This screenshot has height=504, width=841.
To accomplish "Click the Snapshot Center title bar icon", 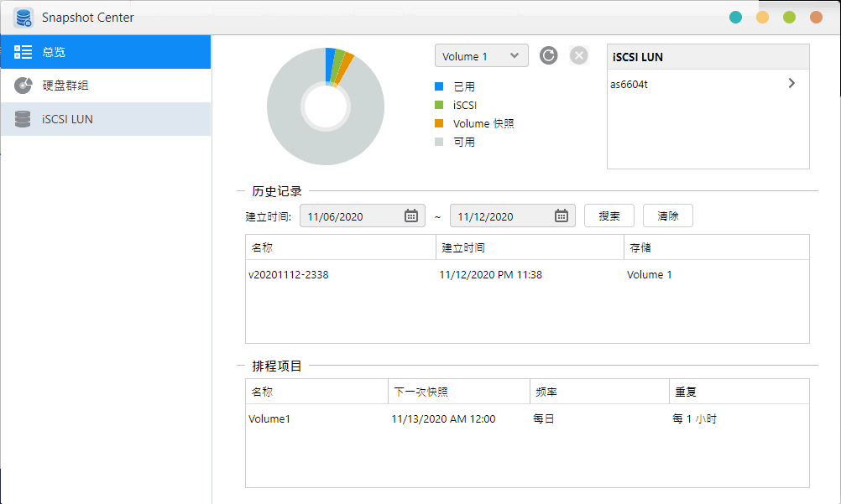I will click(x=24, y=17).
